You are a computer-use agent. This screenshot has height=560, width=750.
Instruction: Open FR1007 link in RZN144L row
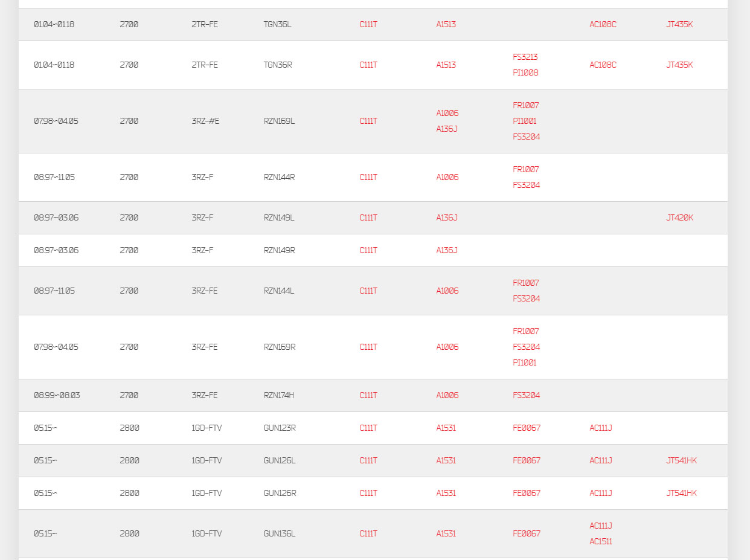526,283
